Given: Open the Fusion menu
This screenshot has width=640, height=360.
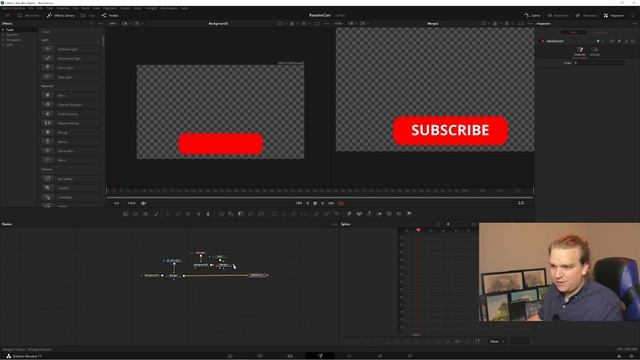Looking at the screenshot, I should pyautogui.click(x=125, y=8).
